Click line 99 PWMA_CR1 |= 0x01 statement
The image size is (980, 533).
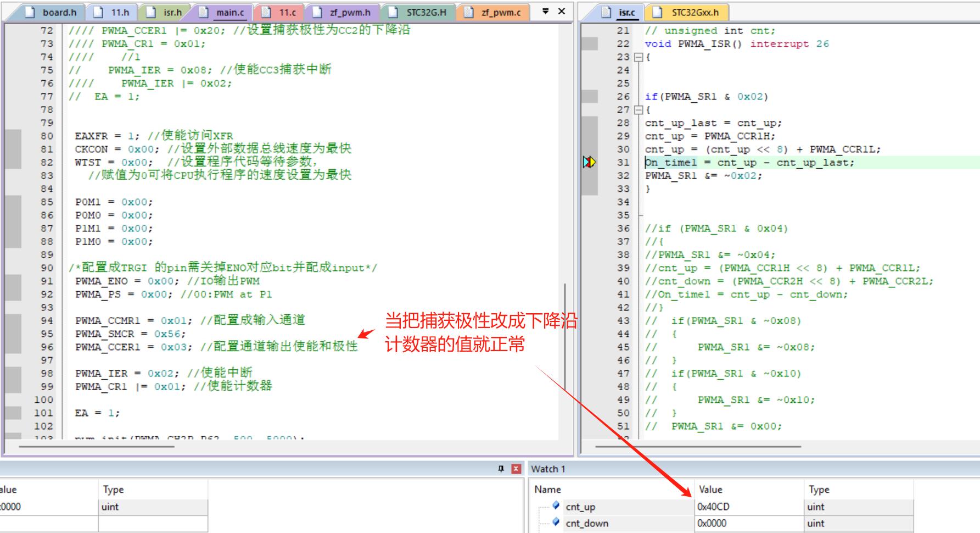[131, 386]
